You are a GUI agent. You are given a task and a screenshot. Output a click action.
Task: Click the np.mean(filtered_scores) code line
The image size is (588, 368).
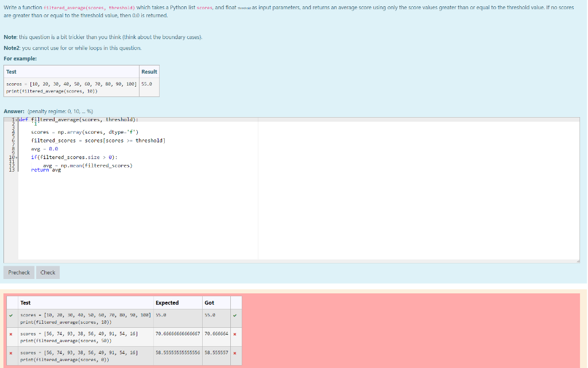pyautogui.click(x=88, y=165)
